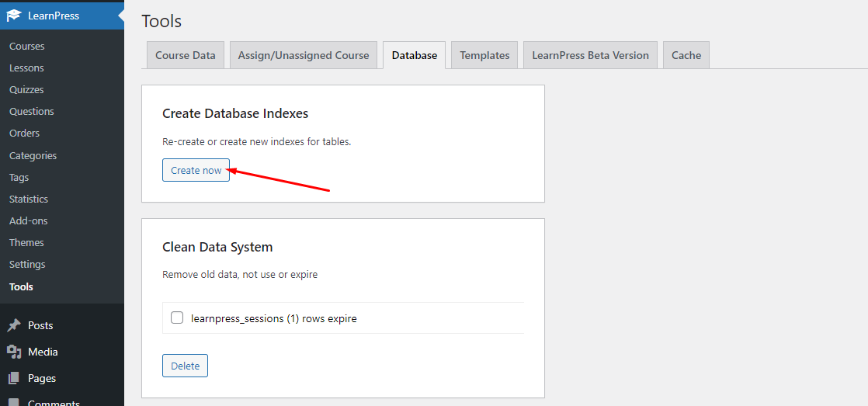
Task: Tick the learnpress_sessions rows expire checkbox
Action: click(177, 318)
